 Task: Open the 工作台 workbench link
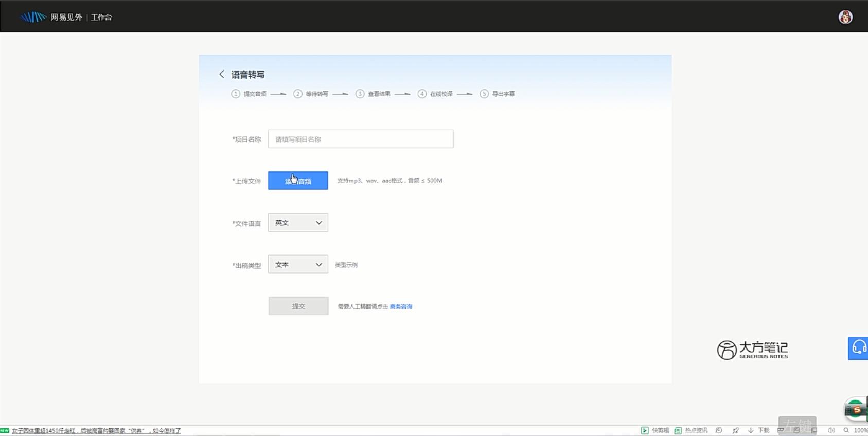tap(101, 17)
